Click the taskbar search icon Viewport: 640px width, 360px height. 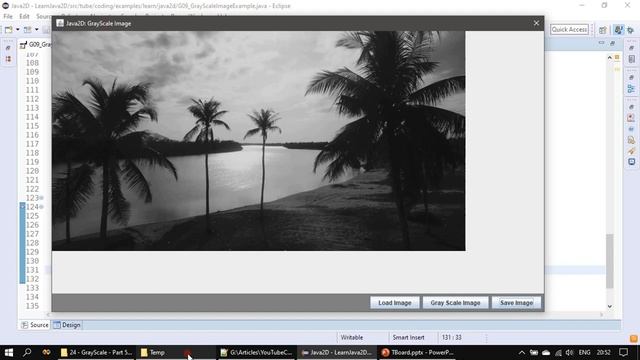(27, 352)
